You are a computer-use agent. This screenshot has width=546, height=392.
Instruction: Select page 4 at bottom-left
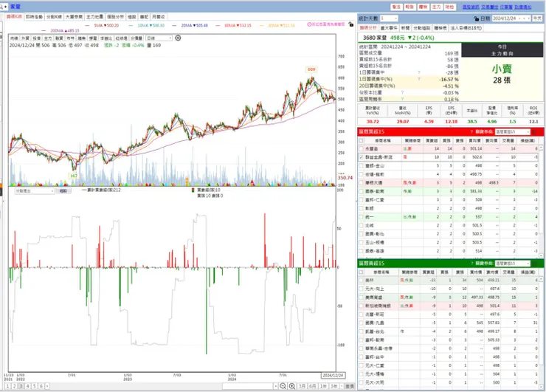27,386
